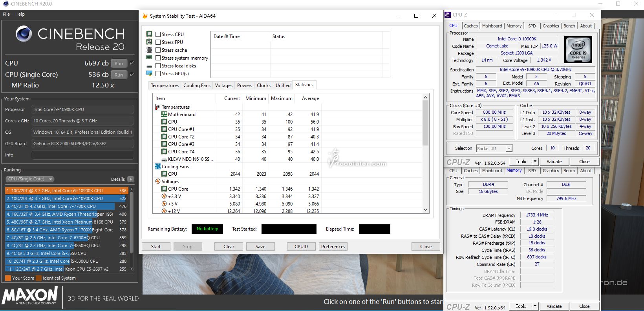Click the AIDA64 flame icon in title bar
Image resolution: width=644 pixels, height=311 pixels.
coord(145,16)
